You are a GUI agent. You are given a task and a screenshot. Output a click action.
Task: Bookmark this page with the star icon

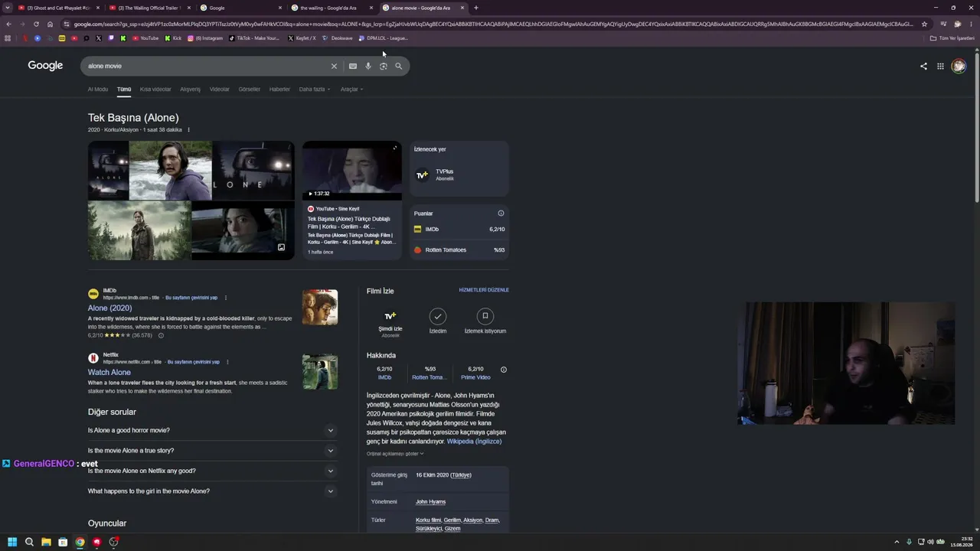click(x=924, y=24)
